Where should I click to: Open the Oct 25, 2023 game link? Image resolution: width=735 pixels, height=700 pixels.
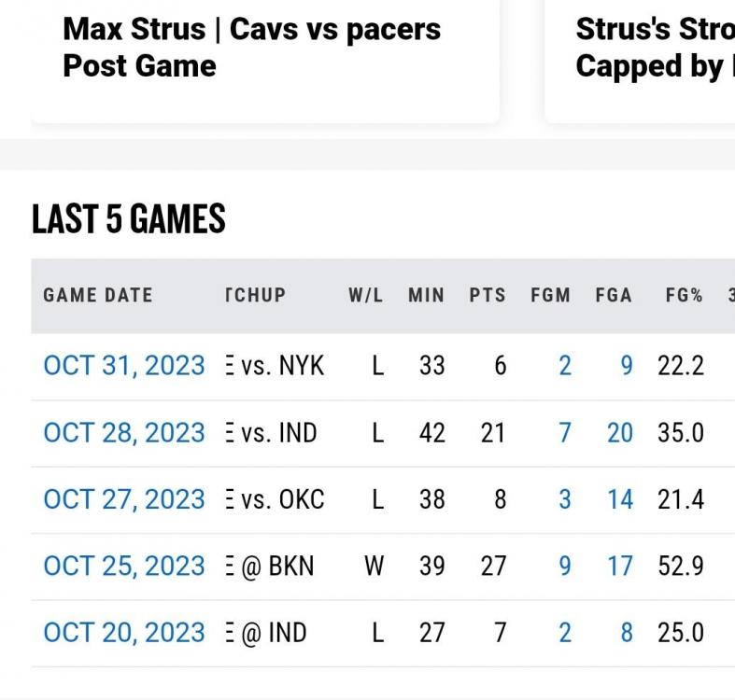tap(123, 567)
